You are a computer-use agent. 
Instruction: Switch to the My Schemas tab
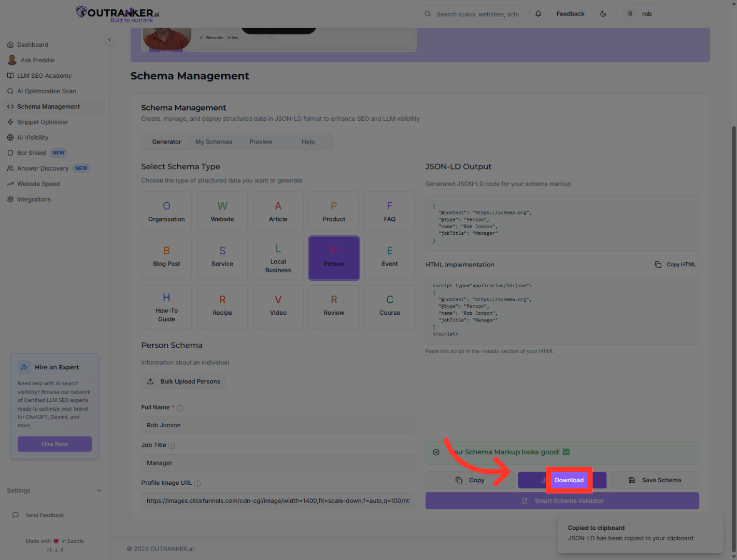pos(214,142)
